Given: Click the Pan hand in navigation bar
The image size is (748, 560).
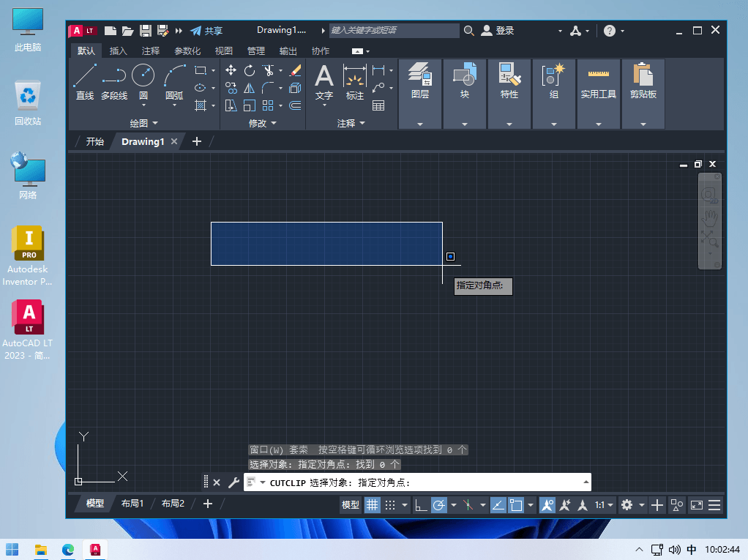Looking at the screenshot, I should (x=710, y=217).
